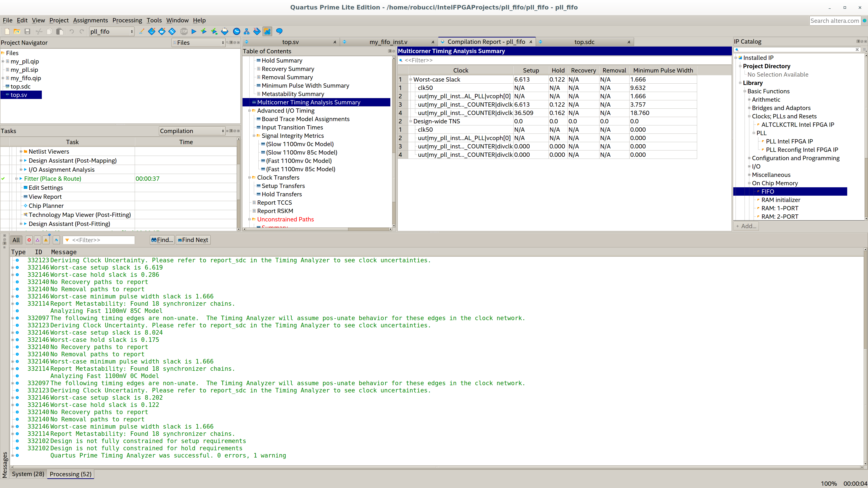Open the Timing Analyzer clock icon

tap(236, 31)
